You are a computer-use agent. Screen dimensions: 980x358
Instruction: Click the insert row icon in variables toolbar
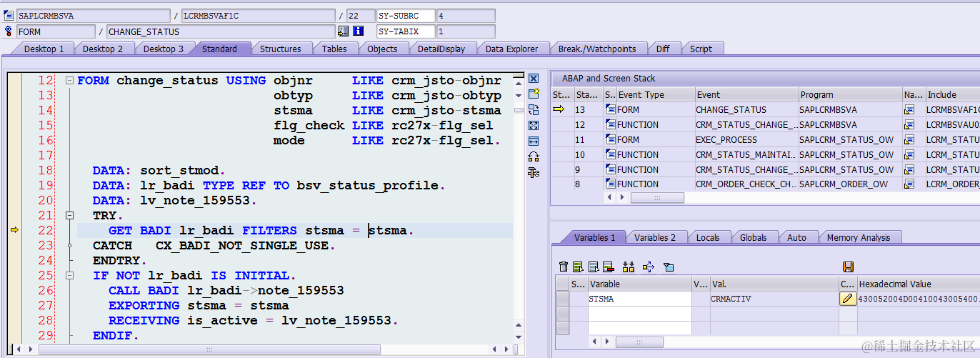pyautogui.click(x=578, y=267)
